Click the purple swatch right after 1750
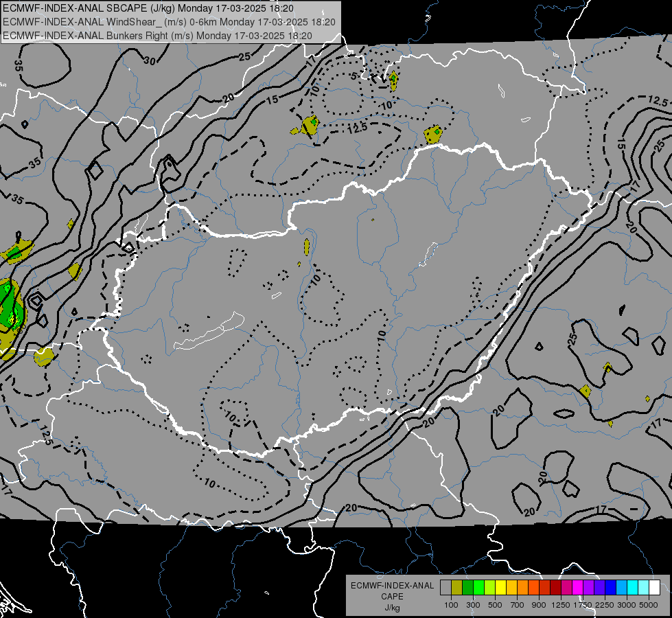Image resolution: width=672 pixels, height=618 pixels. (x=589, y=588)
